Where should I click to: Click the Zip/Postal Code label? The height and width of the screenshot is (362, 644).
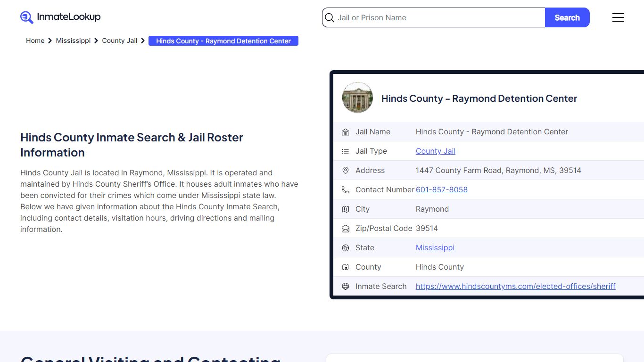point(384,228)
